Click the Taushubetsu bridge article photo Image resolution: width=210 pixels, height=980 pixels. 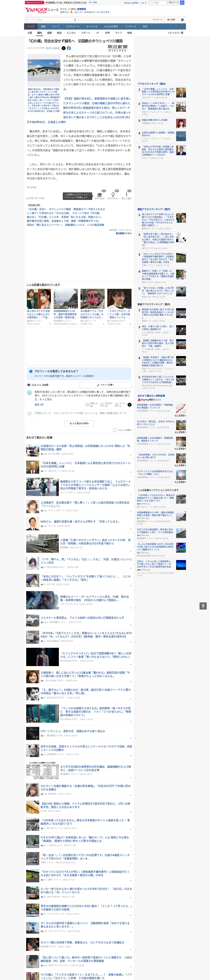pos(44,71)
